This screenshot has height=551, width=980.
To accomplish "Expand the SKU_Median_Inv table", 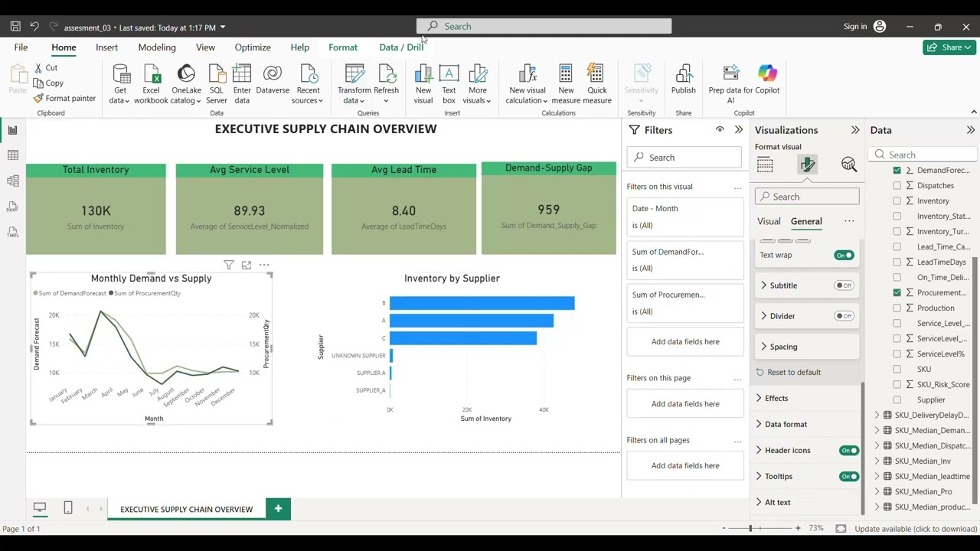I will pos(877,461).
